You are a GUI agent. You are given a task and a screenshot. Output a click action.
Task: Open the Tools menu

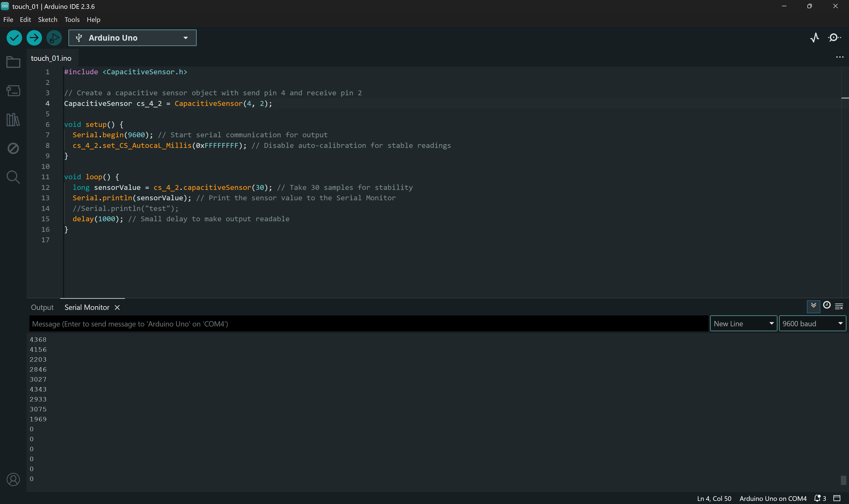pos(72,20)
